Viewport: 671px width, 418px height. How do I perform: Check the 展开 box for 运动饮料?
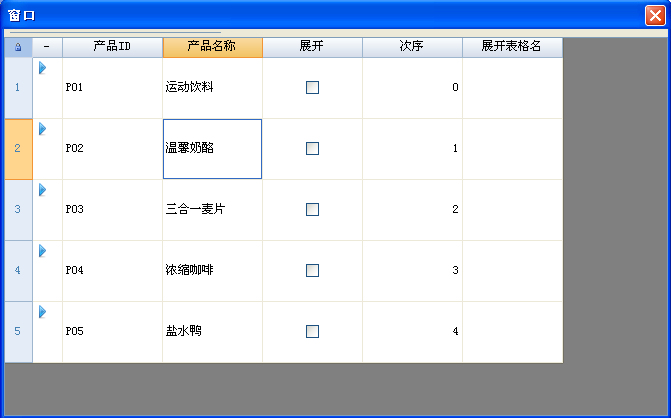[312, 87]
